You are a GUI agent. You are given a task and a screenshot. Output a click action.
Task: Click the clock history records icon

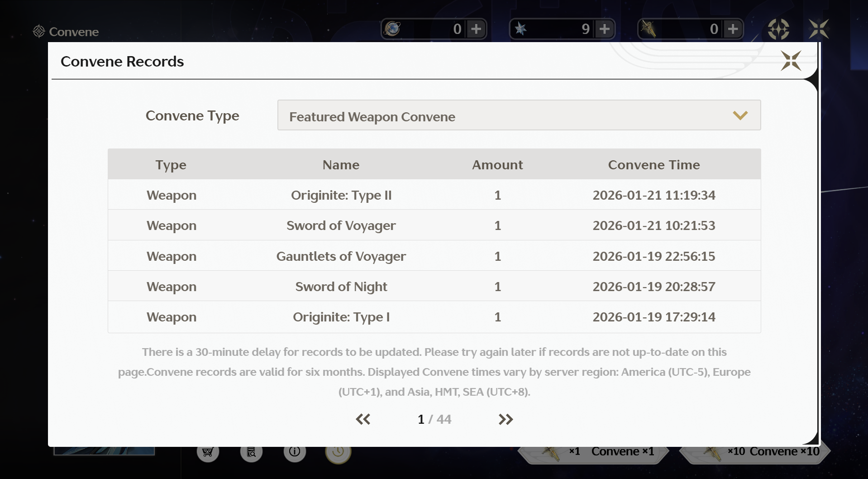pyautogui.click(x=338, y=452)
